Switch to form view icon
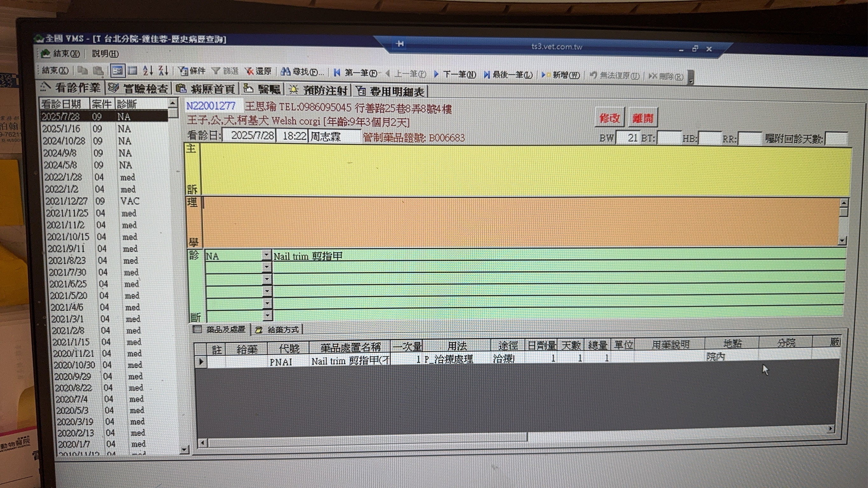 tap(118, 71)
